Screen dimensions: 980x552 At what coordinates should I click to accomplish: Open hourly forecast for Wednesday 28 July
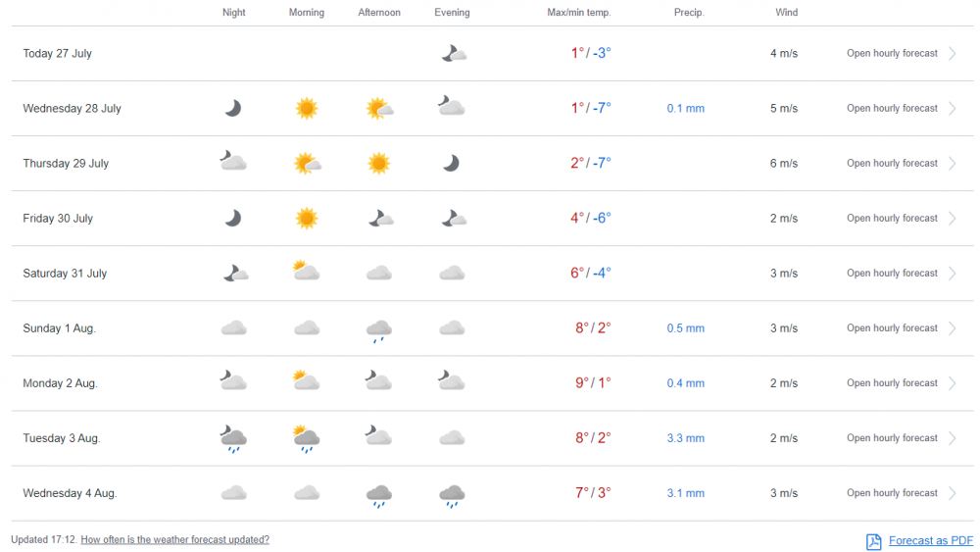(892, 109)
